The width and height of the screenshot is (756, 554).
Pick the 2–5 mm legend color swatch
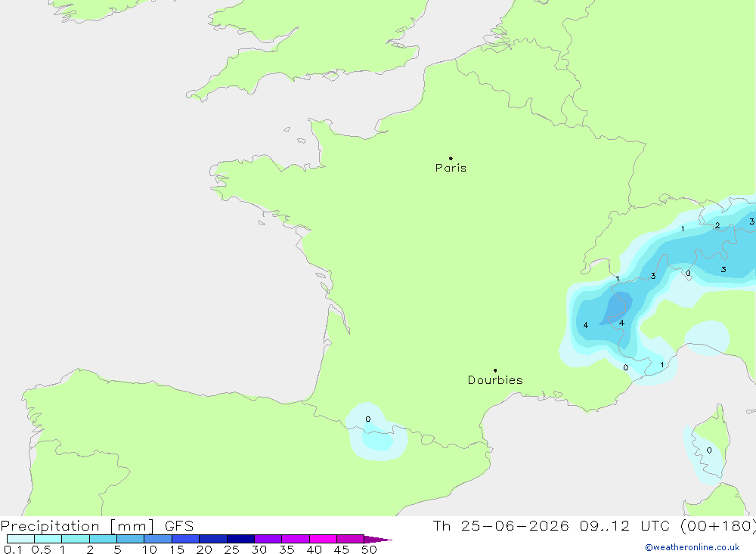pos(103,539)
